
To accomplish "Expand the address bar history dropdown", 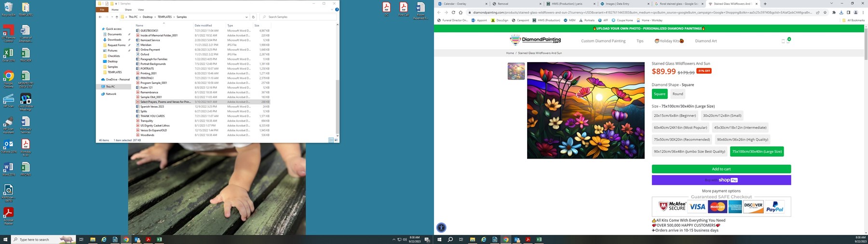I will coord(246,17).
